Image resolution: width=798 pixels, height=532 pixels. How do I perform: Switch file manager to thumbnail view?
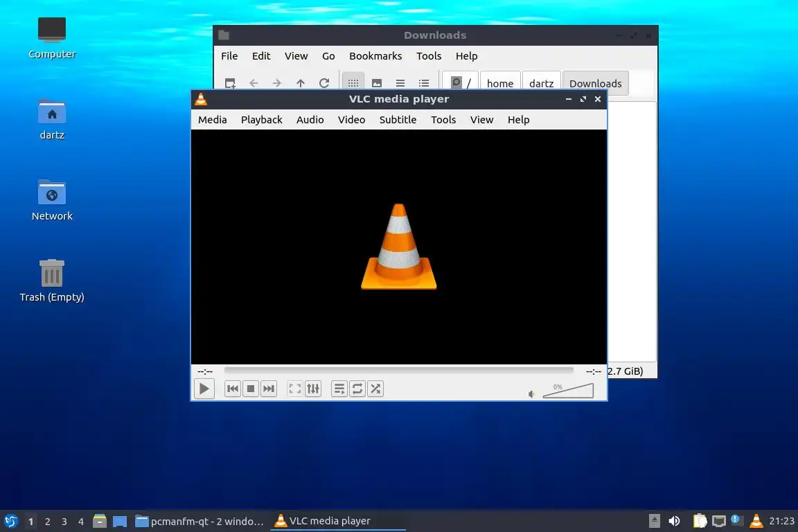(377, 83)
